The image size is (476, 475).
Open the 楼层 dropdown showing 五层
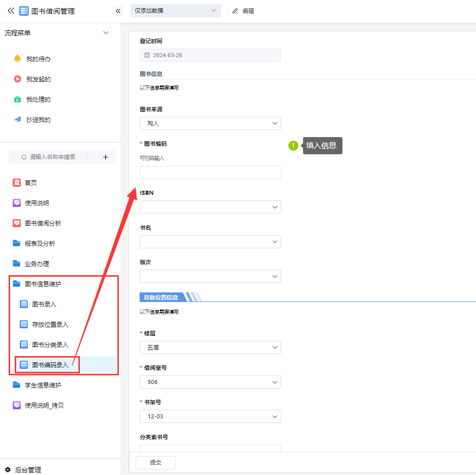(210, 348)
